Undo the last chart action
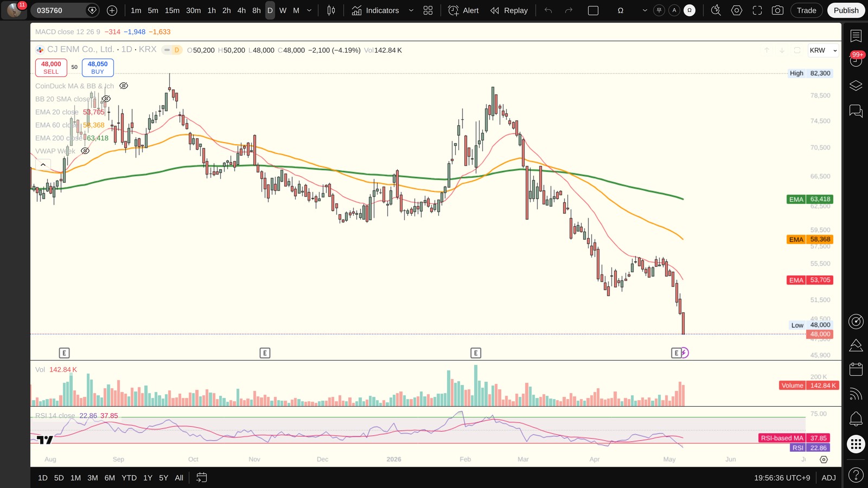The height and width of the screenshot is (488, 868). coord(548,10)
